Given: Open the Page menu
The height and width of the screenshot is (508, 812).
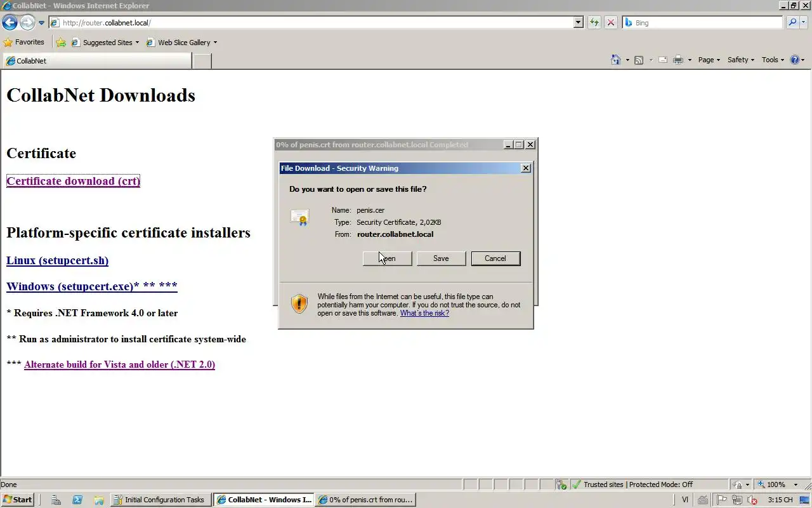Looking at the screenshot, I should coord(709,60).
